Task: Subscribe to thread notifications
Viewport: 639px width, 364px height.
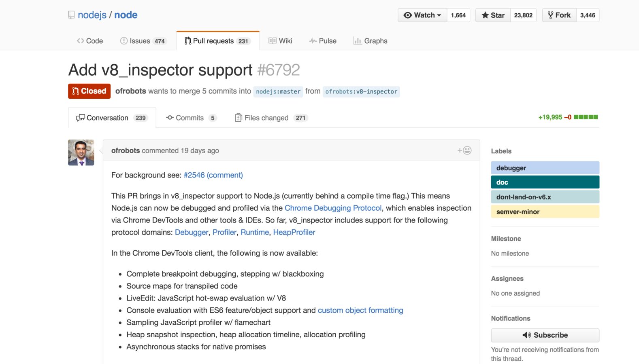Action: pos(545,335)
